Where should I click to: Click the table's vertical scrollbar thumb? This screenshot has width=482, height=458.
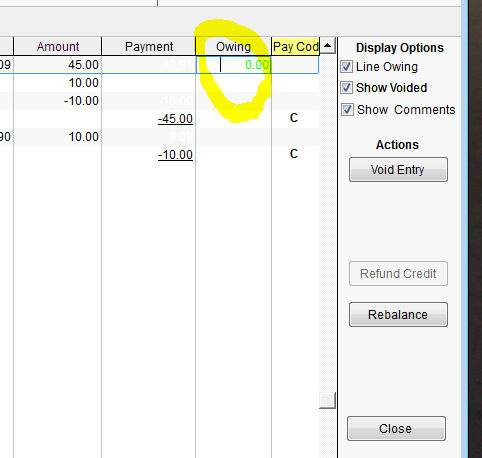pyautogui.click(x=327, y=400)
